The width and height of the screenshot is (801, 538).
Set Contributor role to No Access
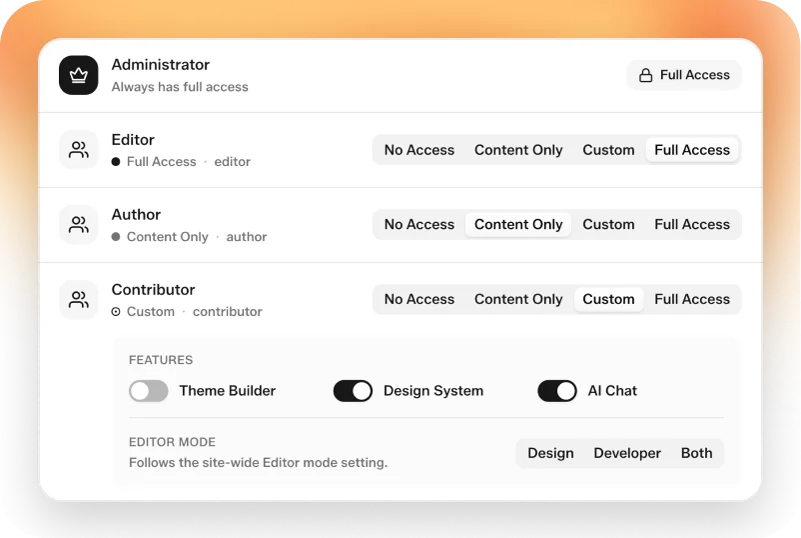419,299
